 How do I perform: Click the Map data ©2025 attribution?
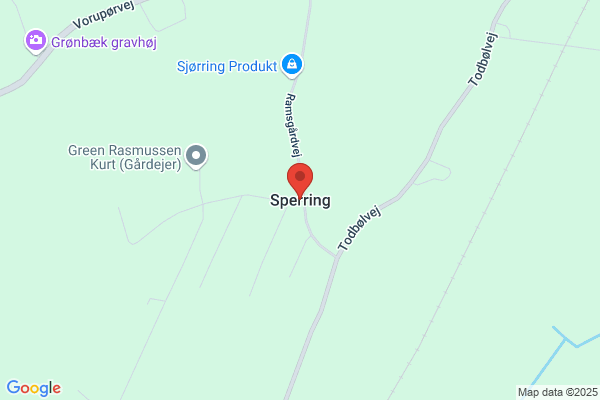click(x=558, y=392)
